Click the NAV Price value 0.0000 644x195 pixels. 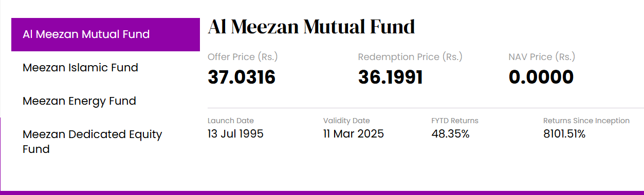541,77
